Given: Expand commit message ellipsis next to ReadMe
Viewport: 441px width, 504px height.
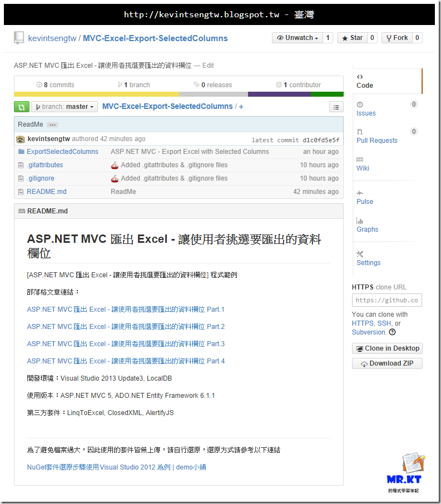Looking at the screenshot, I should pos(52,124).
